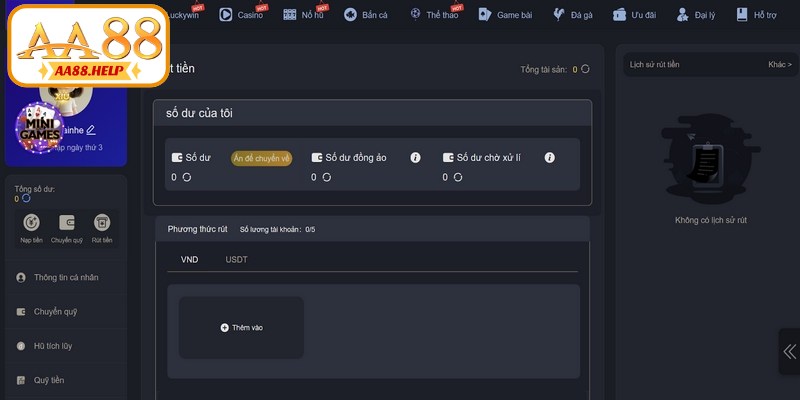This screenshot has width=800, height=400.
Task: Expand the side panel with the double-chevron arrow
Action: (789, 351)
